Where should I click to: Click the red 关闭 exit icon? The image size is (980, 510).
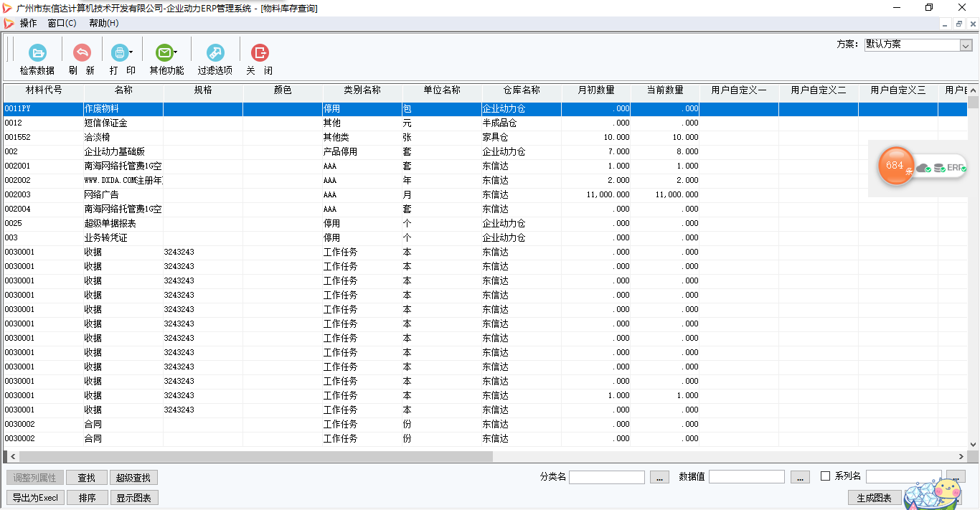pos(260,53)
